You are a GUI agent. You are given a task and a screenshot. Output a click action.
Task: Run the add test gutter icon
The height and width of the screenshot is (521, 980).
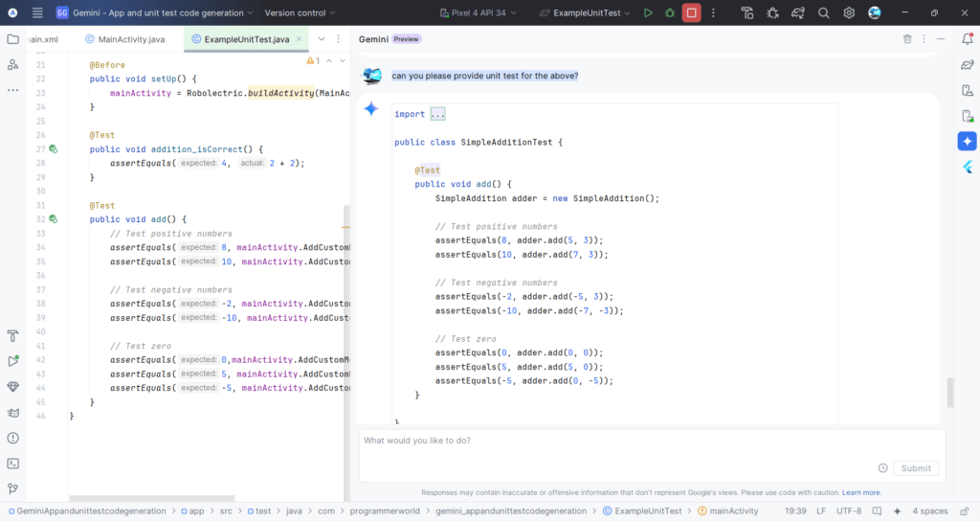point(54,219)
